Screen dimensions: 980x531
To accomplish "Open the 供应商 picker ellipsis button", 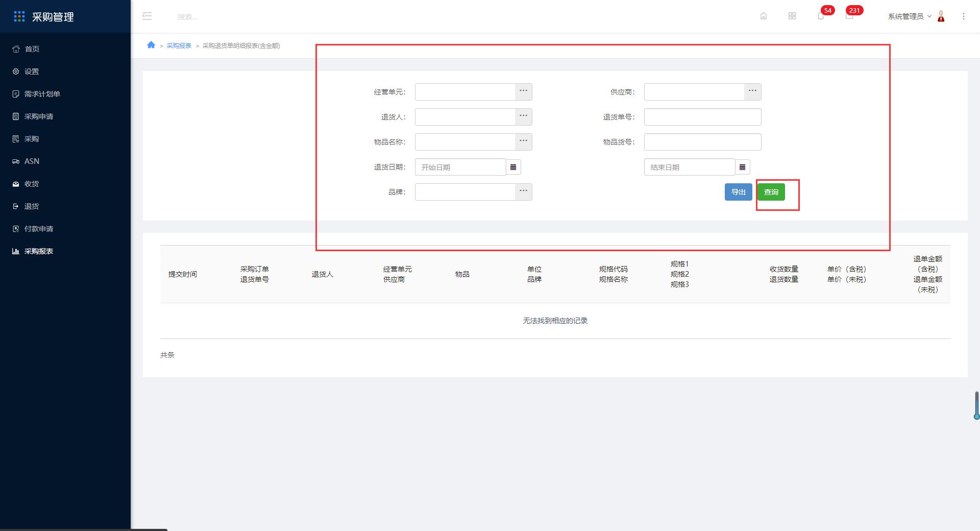I will click(x=753, y=92).
